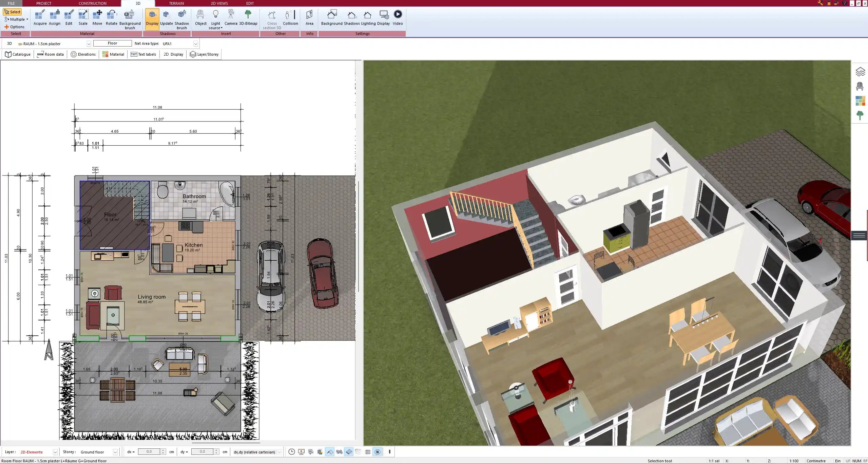Open the furniture catalogue panel on the right sidebar
Image resolution: width=868 pixels, height=464 pixels.
(860, 87)
